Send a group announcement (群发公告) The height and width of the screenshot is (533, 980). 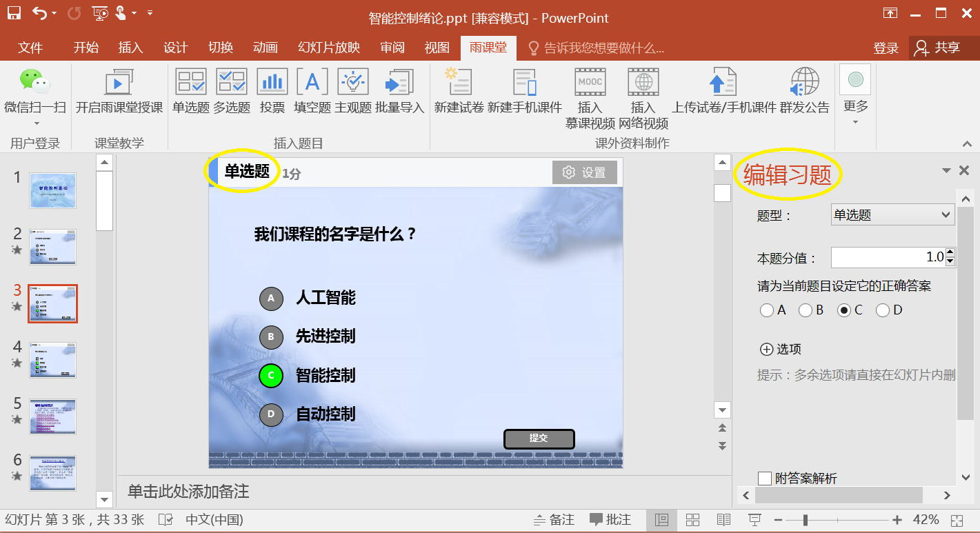click(x=805, y=90)
